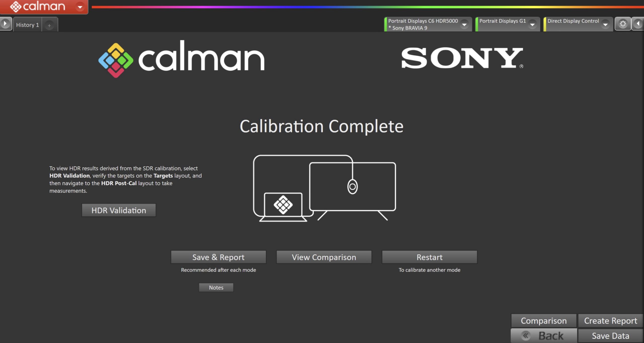Click the left arrow panel collapse icon

pyautogui.click(x=638, y=24)
